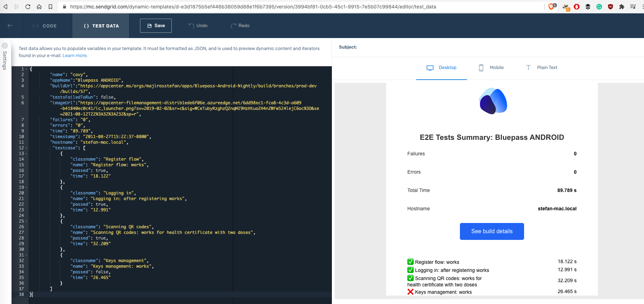The image size is (644, 304).
Task: Click the browser forward arrow
Action: [x=17, y=7]
